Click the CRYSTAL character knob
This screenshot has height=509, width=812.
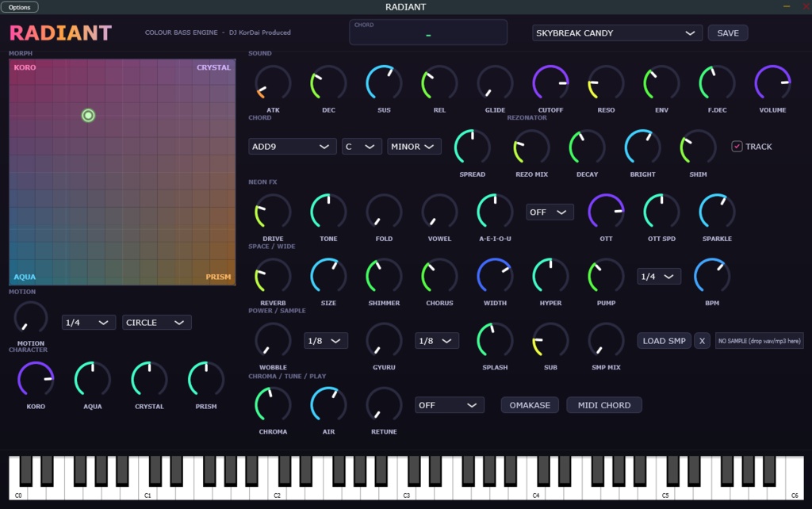coord(149,380)
